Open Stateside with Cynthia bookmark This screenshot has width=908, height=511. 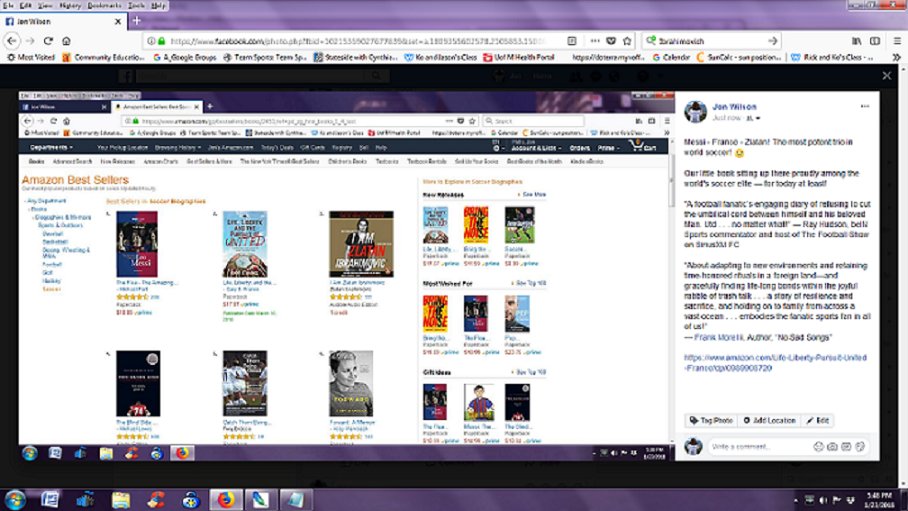(356, 57)
